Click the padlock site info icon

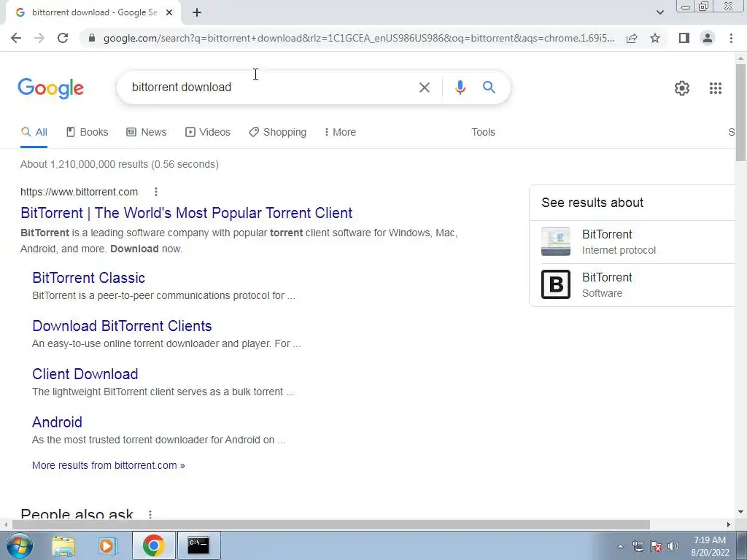point(92,38)
